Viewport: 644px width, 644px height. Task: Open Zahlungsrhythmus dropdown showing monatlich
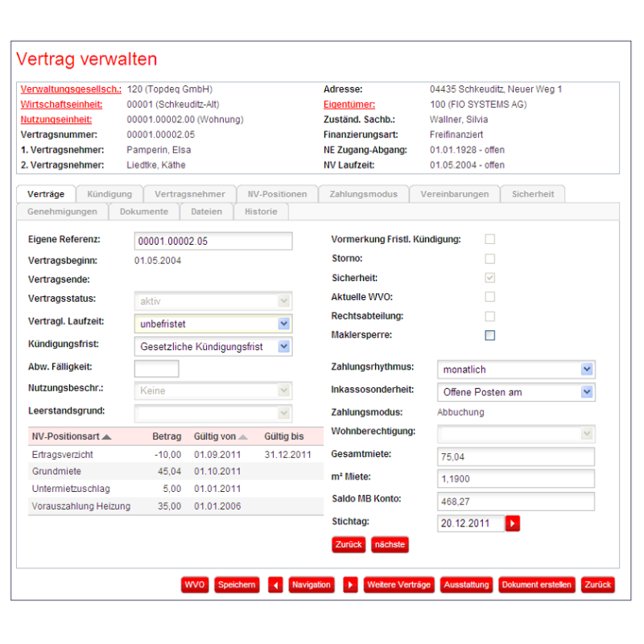(587, 369)
